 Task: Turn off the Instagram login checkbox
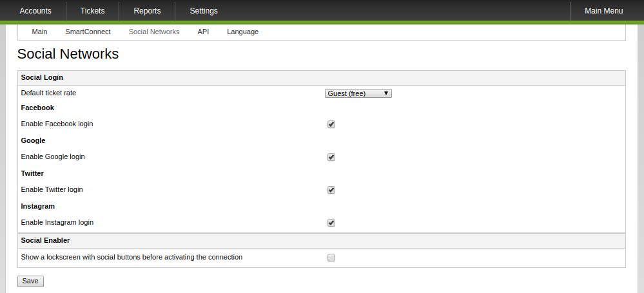[331, 223]
